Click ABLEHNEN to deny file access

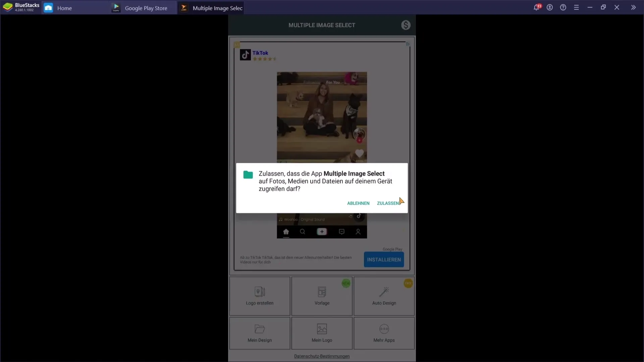(358, 203)
